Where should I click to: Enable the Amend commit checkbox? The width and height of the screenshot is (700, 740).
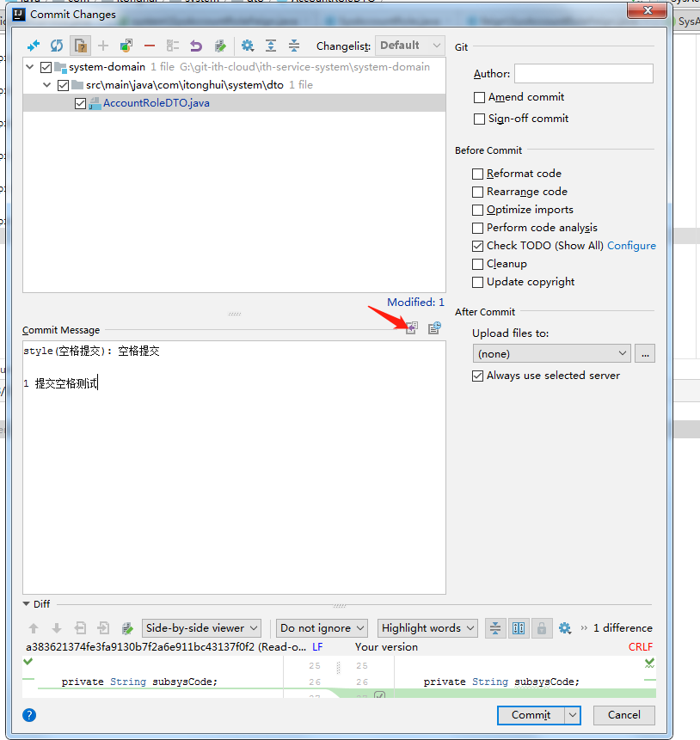(x=480, y=97)
